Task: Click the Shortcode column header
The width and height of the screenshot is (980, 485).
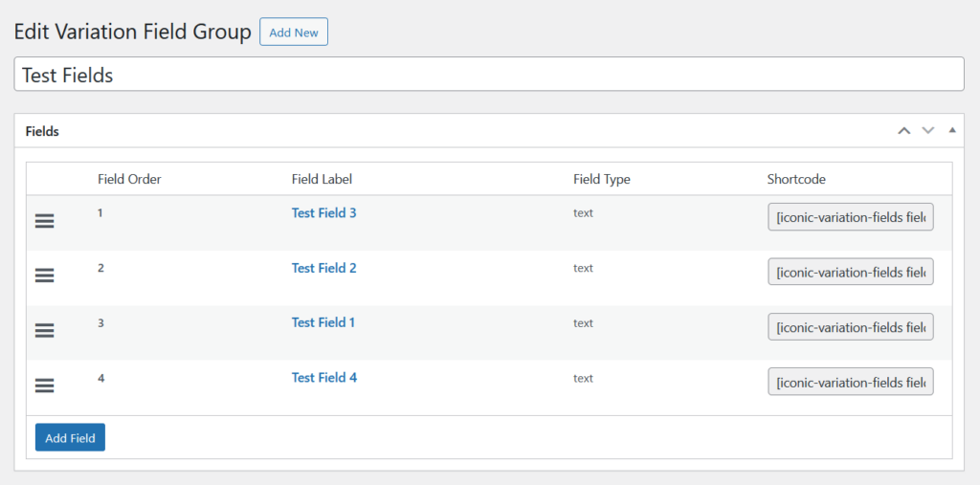Action: pyautogui.click(x=796, y=180)
